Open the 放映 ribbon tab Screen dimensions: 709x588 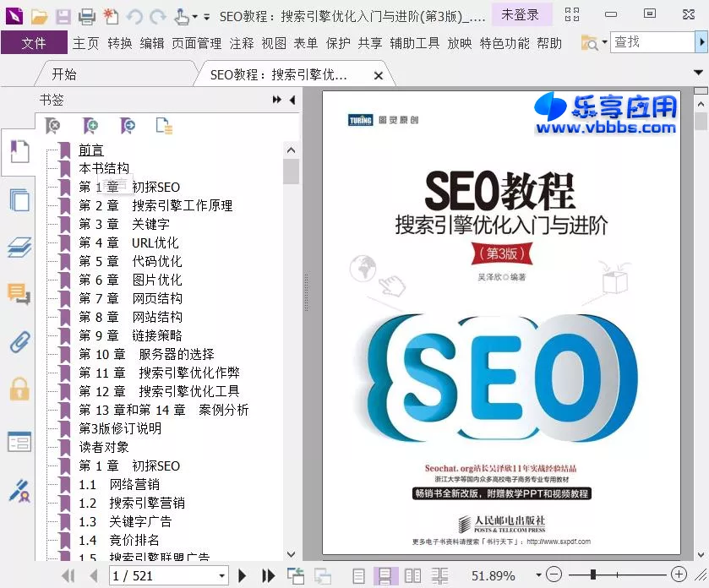coord(460,43)
